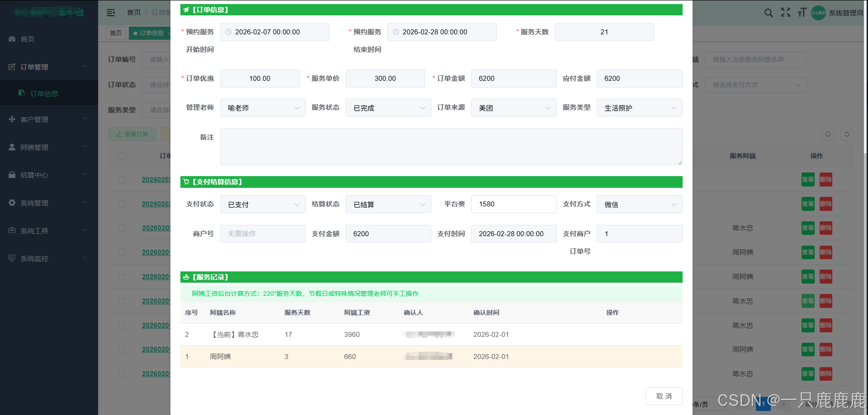Click the 首页 dashboard icon in sidebar
This screenshot has width=868, height=415.
point(12,39)
